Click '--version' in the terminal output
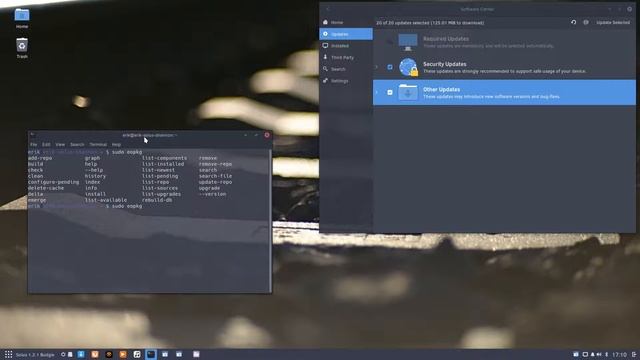Viewport: 640px width, 360px height. 212,194
